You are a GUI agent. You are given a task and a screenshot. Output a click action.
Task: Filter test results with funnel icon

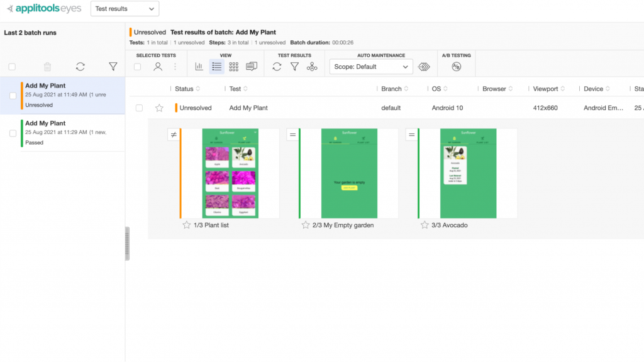click(x=294, y=67)
